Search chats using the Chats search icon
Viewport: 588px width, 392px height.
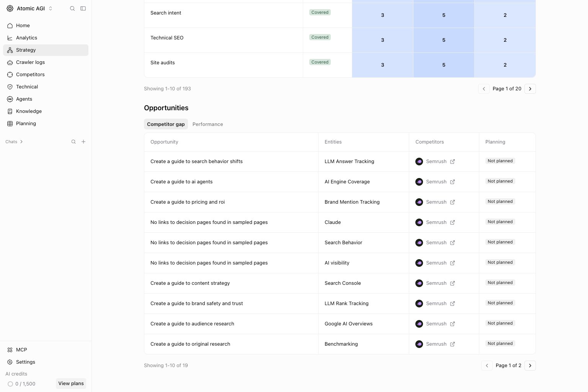click(73, 142)
